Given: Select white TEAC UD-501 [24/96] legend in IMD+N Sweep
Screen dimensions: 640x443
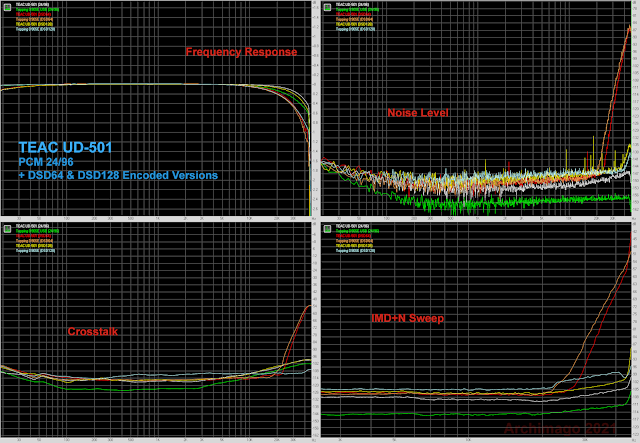Looking at the screenshot, I should [352, 226].
